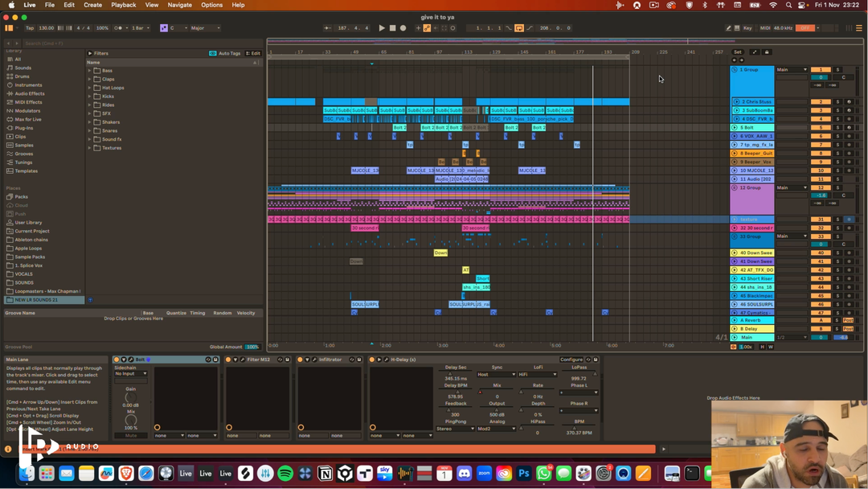Viewport: 868px width, 489px height.
Task: Click the lock envelopes icon beside Set
Action: (x=767, y=52)
